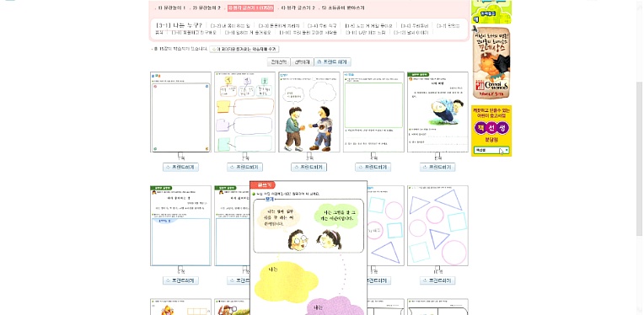This screenshot has height=315, width=644.
Task: Click the print button under the fifth worksheet
Action: click(x=437, y=167)
